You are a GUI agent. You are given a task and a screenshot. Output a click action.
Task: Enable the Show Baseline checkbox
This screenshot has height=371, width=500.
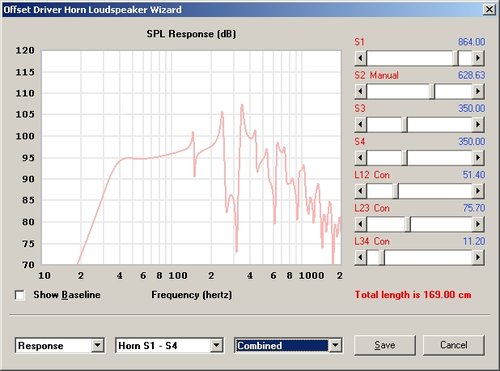pyautogui.click(x=20, y=295)
